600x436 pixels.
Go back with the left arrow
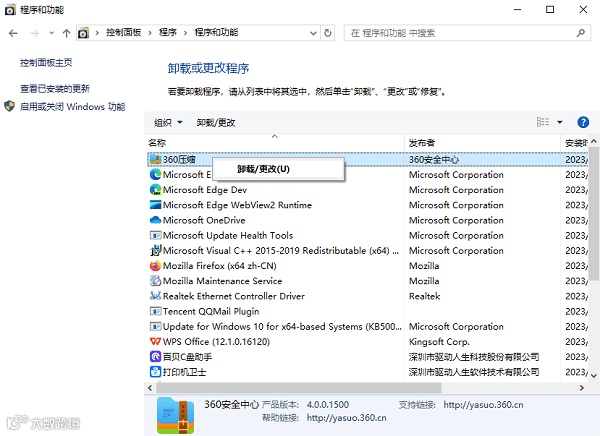click(13, 33)
